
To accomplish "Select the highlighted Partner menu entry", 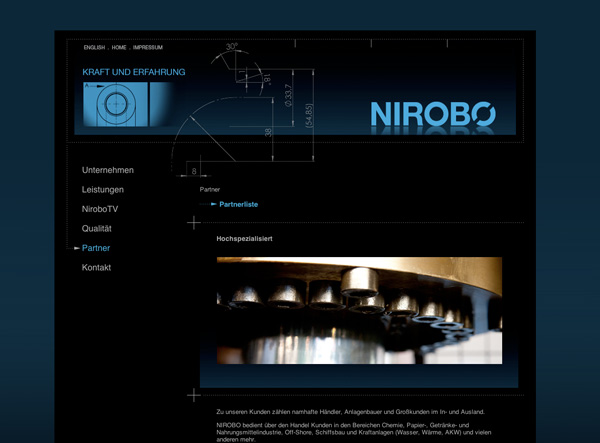I will [96, 248].
